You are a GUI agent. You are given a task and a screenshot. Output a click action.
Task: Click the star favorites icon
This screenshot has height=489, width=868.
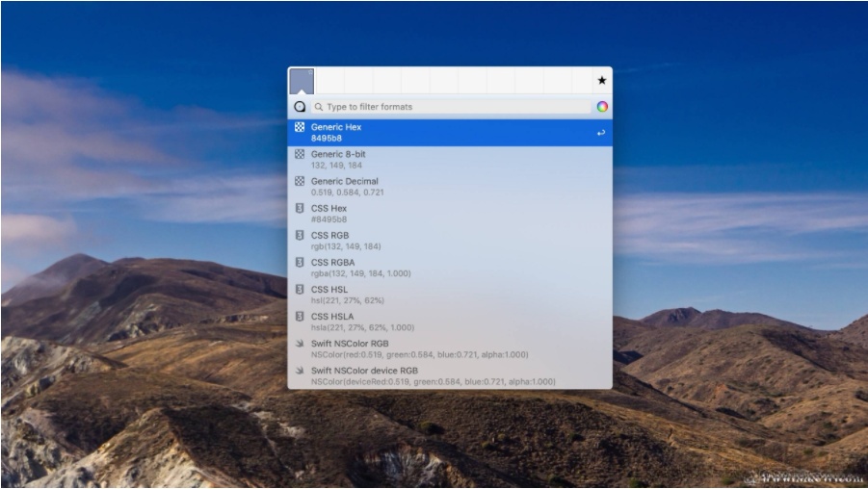click(602, 81)
